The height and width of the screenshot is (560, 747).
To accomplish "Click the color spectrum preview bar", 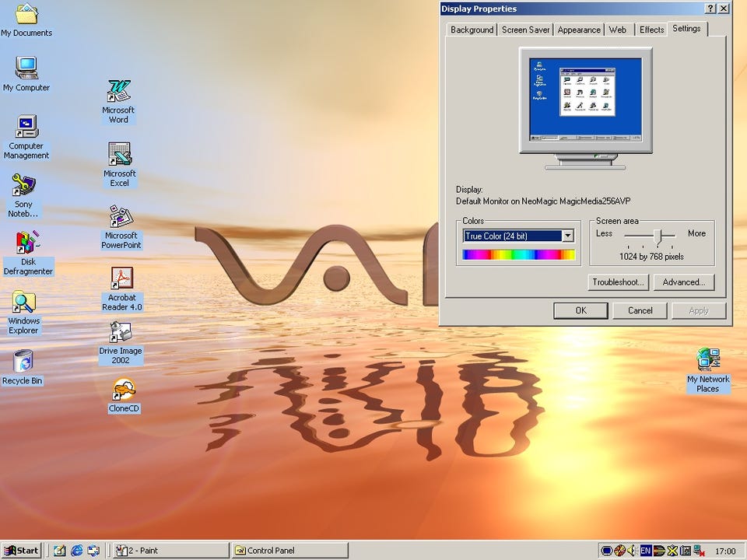I will (519, 255).
